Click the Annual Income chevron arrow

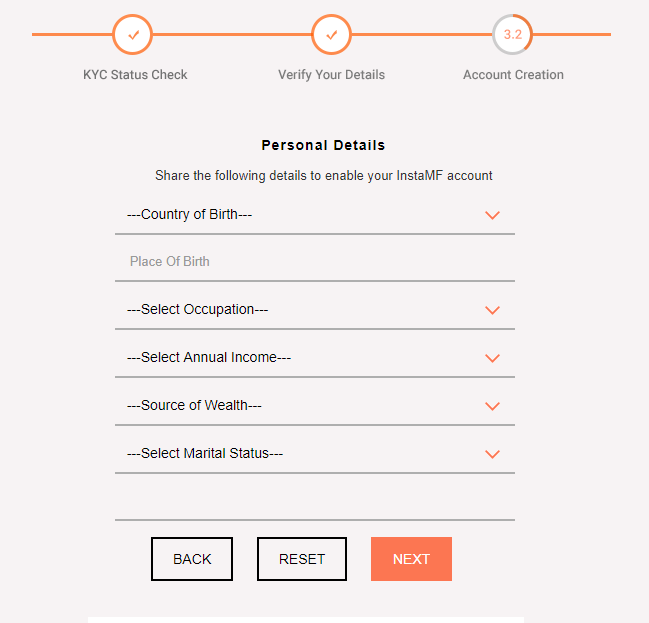click(x=492, y=358)
